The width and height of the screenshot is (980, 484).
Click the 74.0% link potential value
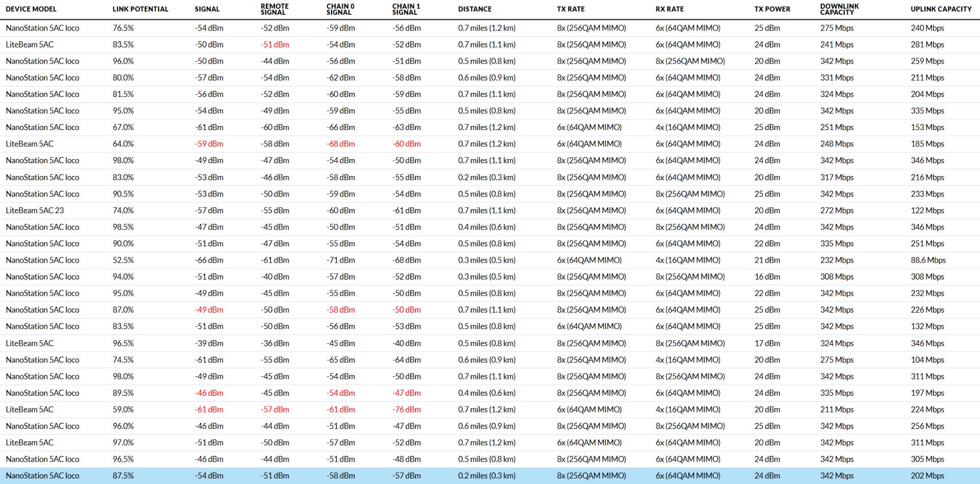(123, 211)
